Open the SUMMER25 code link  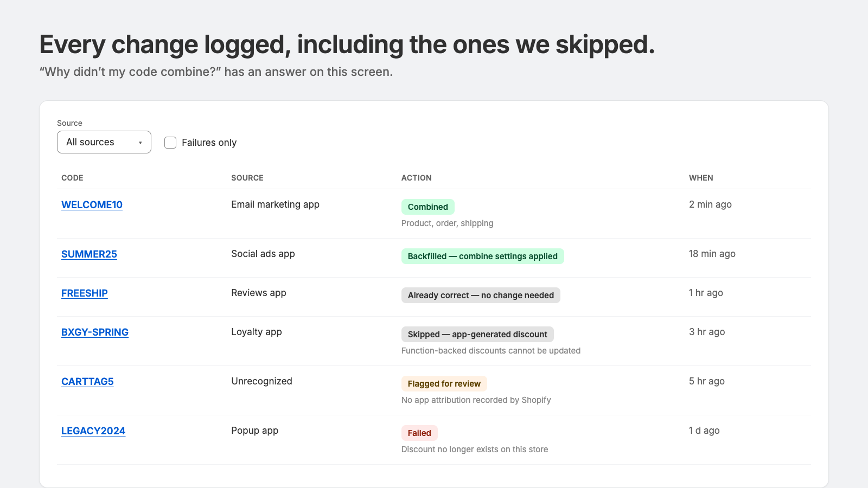[x=89, y=254]
